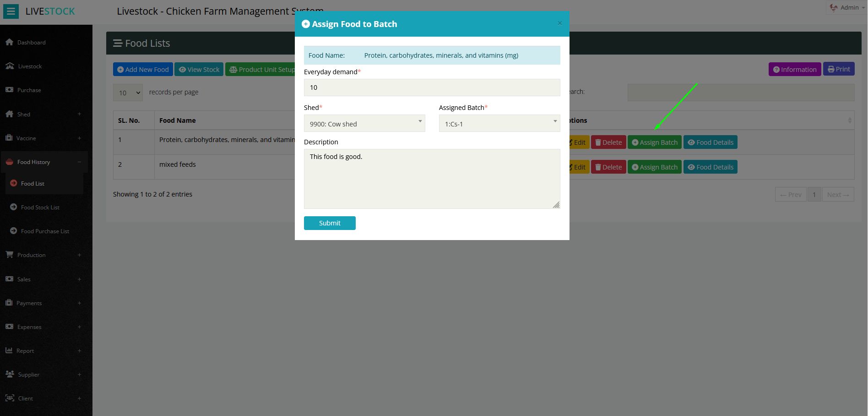Open the purple Information help button

tap(794, 70)
